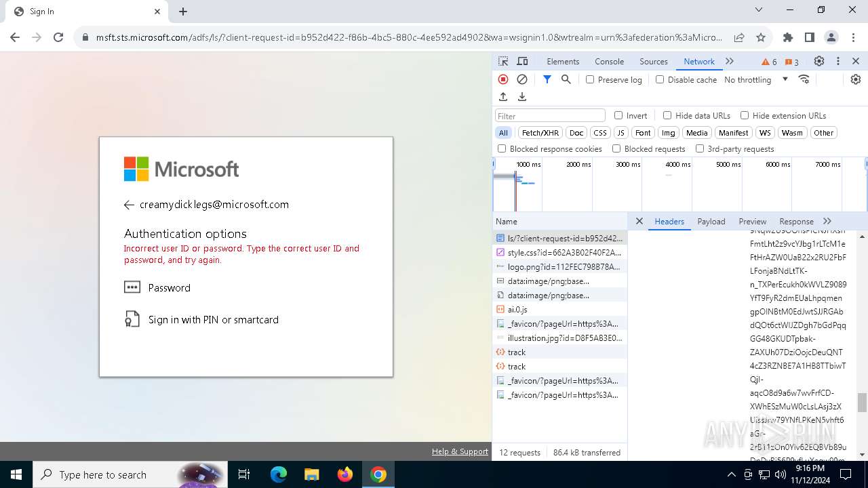Screen dimensions: 868x488
Task: Expand more request detail tabs chevron
Action: point(827,221)
